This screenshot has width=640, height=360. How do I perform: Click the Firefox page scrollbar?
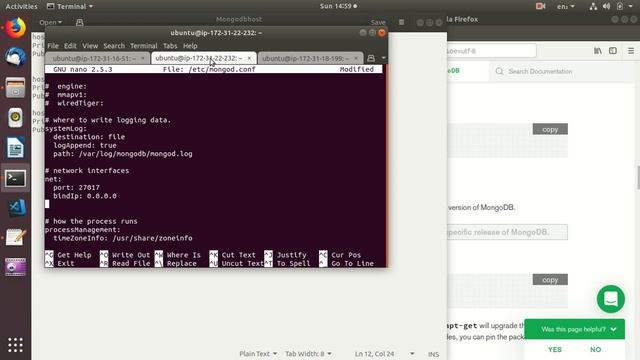tap(638, 178)
